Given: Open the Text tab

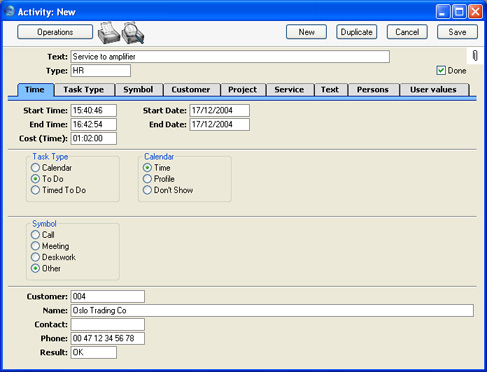Looking at the screenshot, I should pyautogui.click(x=331, y=90).
